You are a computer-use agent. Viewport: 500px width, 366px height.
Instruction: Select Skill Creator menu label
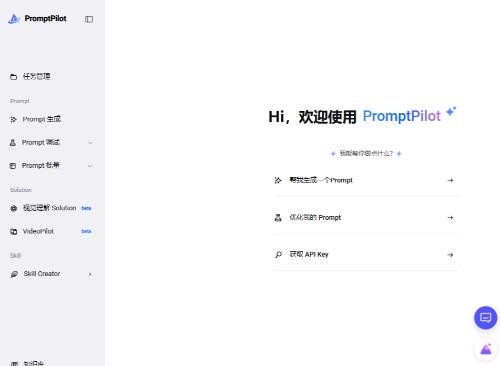[x=42, y=274]
